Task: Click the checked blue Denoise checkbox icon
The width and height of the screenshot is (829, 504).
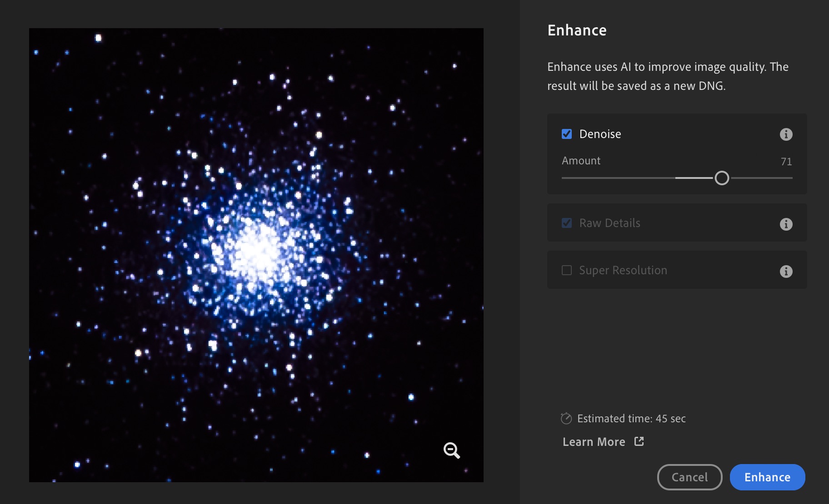Action: coord(566,133)
